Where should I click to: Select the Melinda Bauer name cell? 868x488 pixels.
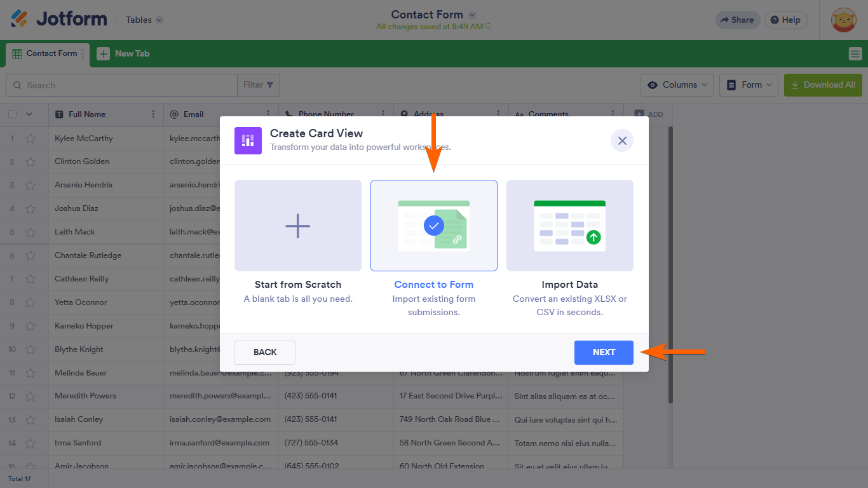pos(106,374)
